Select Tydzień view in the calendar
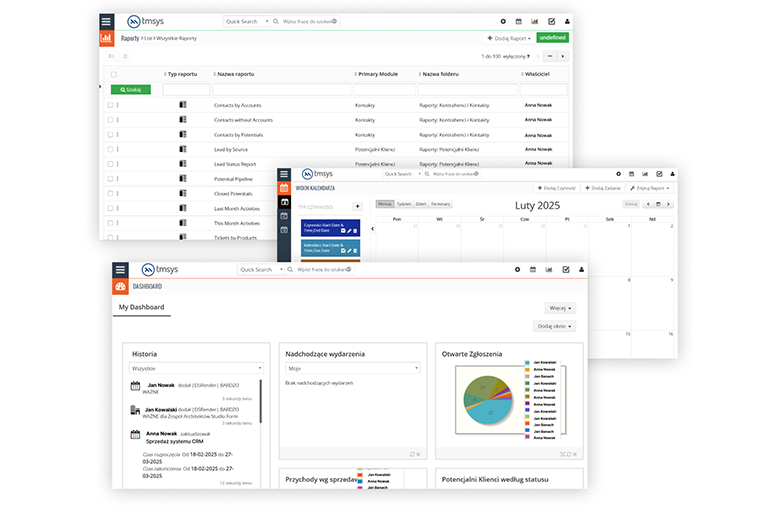 click(x=403, y=203)
